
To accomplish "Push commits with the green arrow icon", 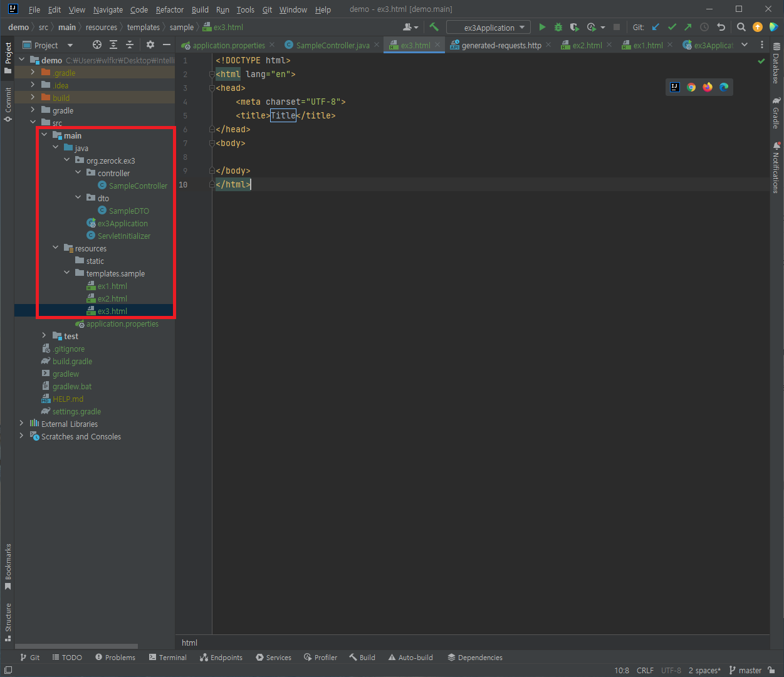I will coord(688,27).
